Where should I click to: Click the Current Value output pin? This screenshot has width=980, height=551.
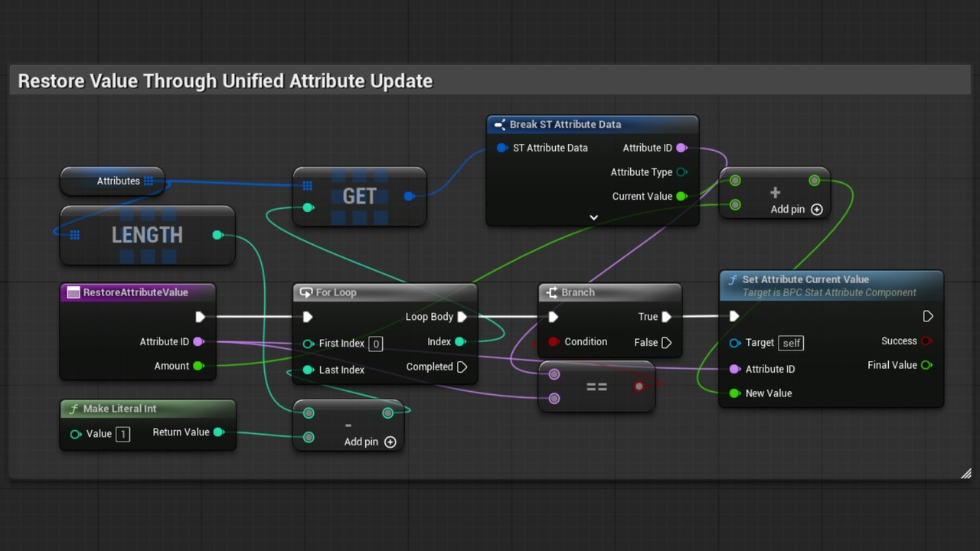pos(681,197)
